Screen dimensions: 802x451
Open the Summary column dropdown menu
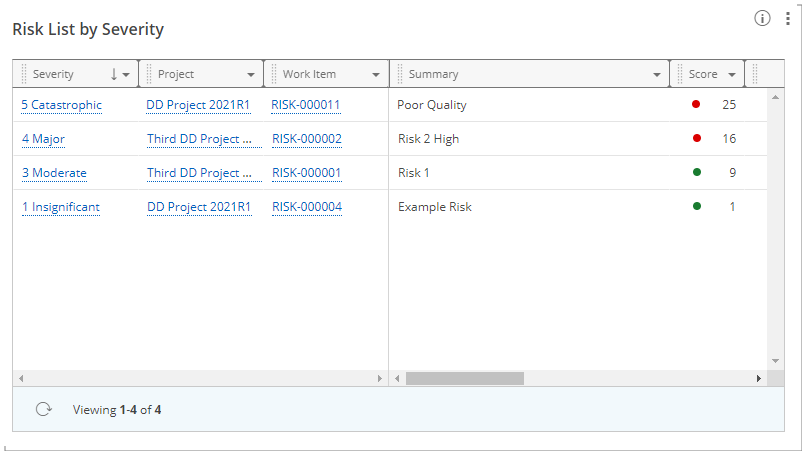pos(656,75)
